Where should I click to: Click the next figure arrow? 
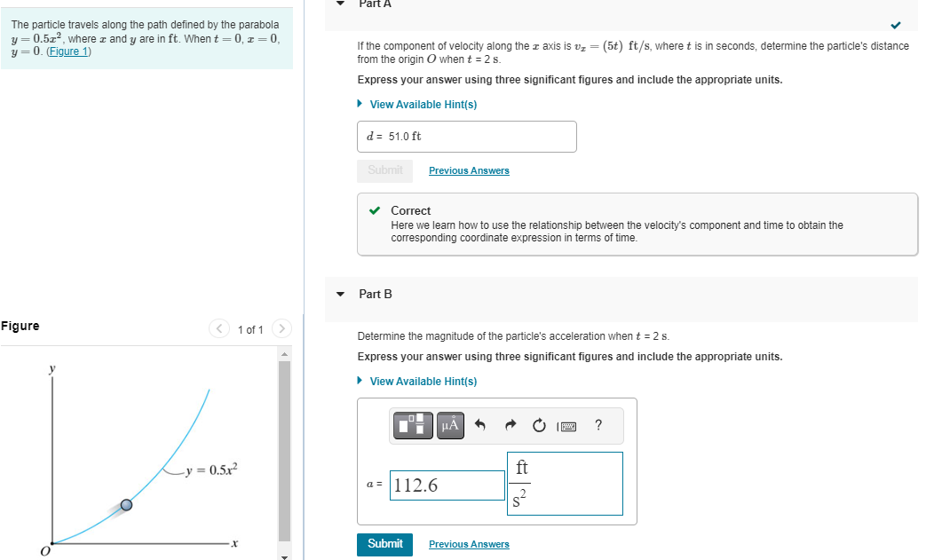pos(281,329)
